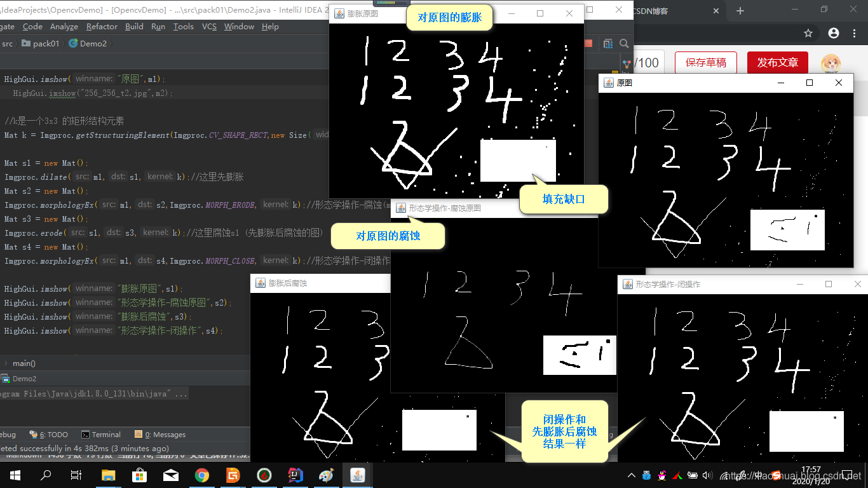Viewport: 868px width, 488px height.
Task: Open the Build menu
Action: pos(134,27)
